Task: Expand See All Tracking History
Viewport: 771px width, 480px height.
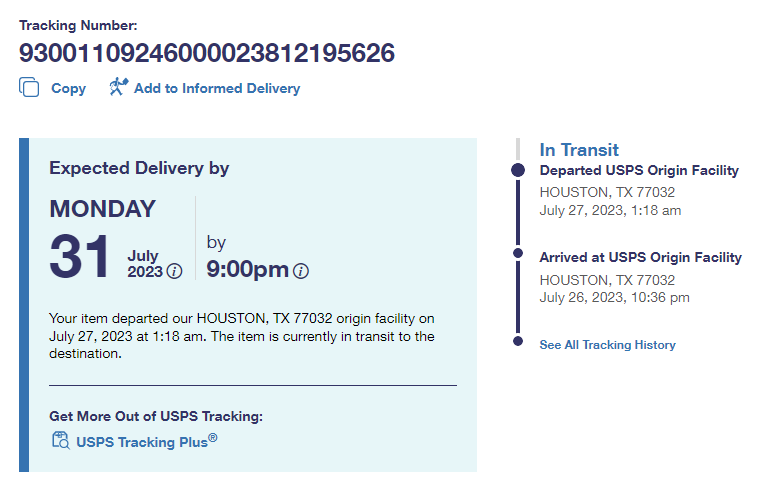Action: click(x=607, y=345)
